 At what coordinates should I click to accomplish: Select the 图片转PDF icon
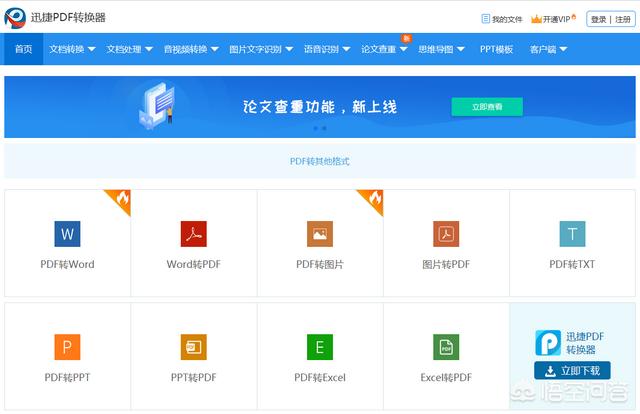(x=446, y=234)
